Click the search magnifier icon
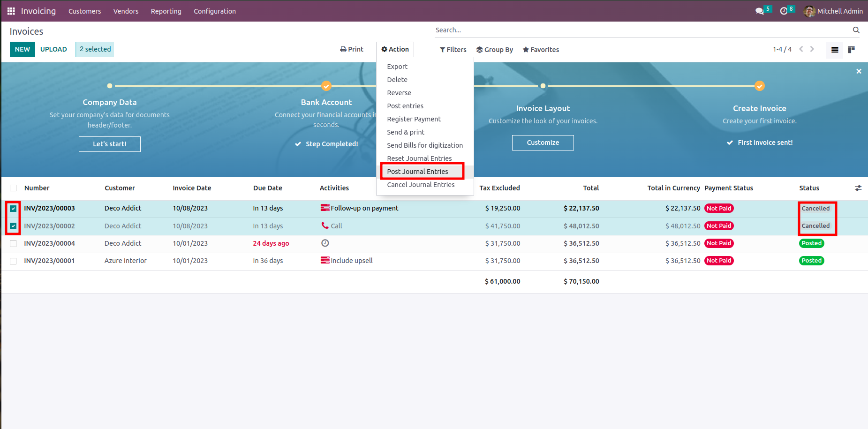This screenshot has height=429, width=868. click(x=856, y=30)
